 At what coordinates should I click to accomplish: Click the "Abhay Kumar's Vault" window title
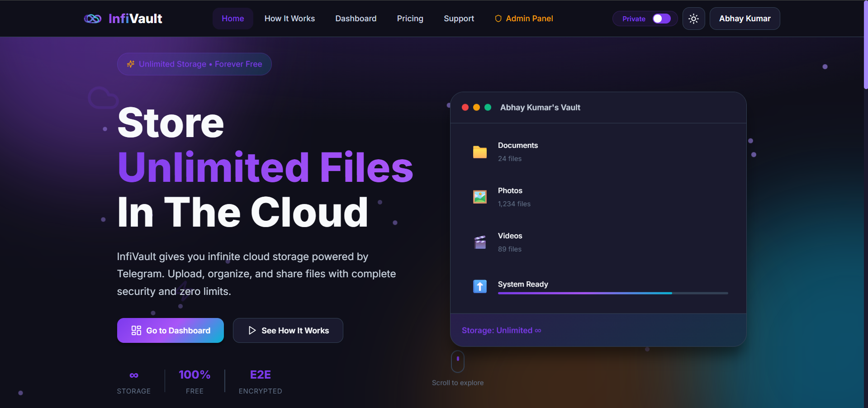pyautogui.click(x=540, y=108)
